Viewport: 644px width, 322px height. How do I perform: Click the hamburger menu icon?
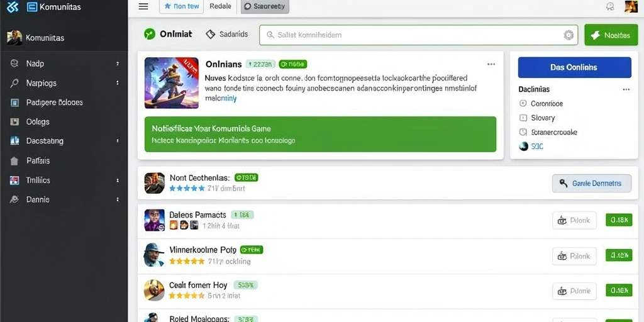tap(143, 6)
